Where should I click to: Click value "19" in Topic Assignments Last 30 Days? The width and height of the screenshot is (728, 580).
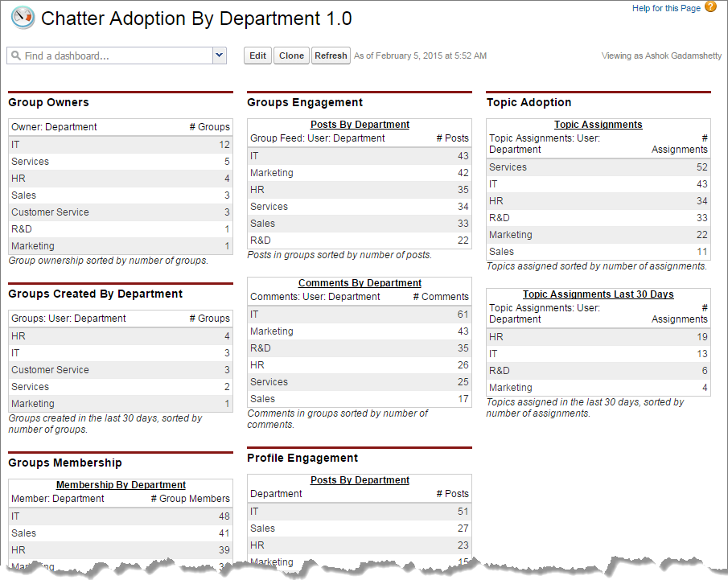pyautogui.click(x=702, y=337)
